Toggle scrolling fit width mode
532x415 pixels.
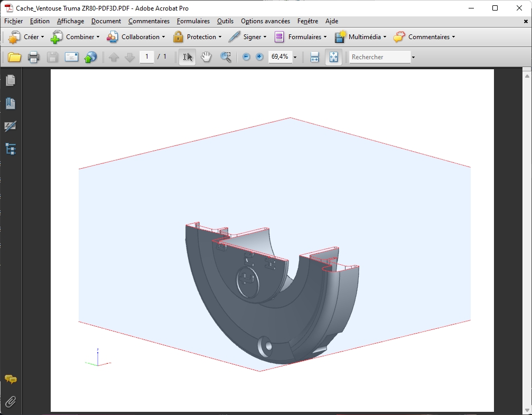(x=314, y=57)
